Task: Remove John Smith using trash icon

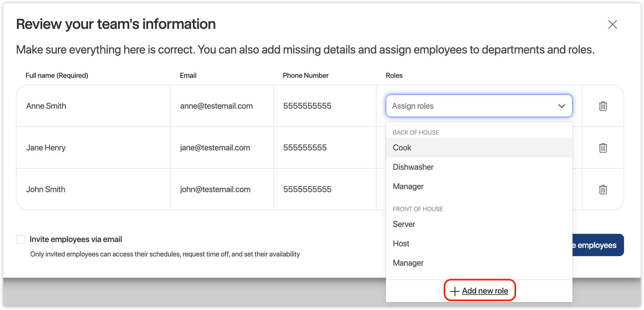Action: [x=603, y=189]
